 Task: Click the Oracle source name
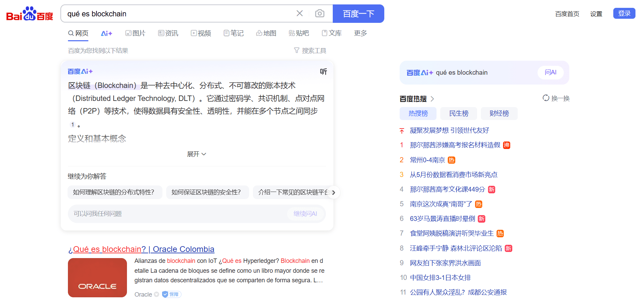click(x=143, y=294)
